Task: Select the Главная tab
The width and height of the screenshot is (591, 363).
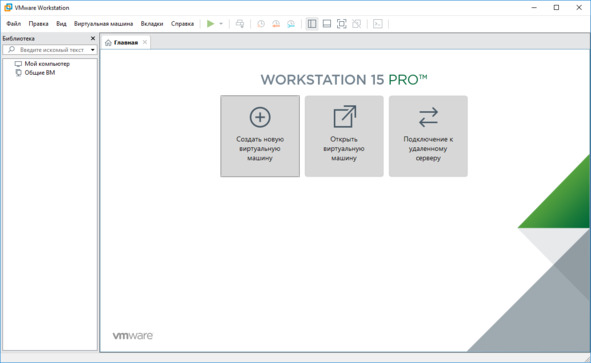Action: click(x=126, y=43)
